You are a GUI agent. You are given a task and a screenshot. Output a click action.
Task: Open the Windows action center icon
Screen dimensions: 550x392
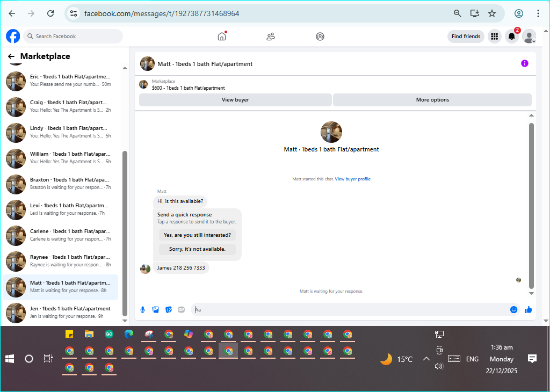pos(532,359)
